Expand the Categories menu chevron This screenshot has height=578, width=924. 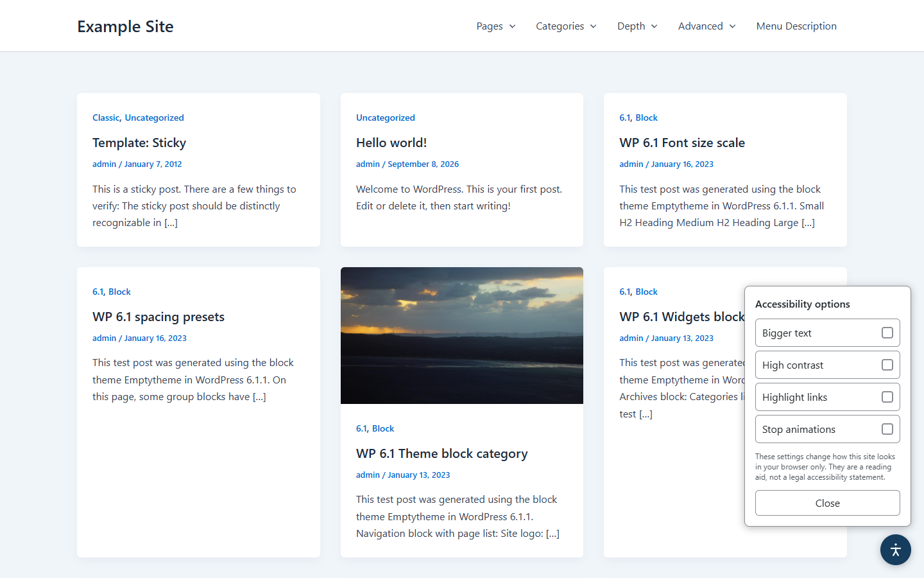click(x=594, y=26)
